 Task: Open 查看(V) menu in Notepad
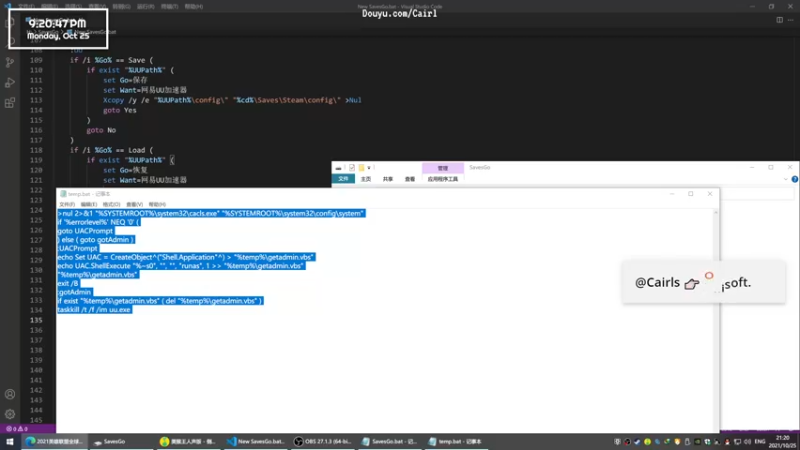(x=134, y=204)
